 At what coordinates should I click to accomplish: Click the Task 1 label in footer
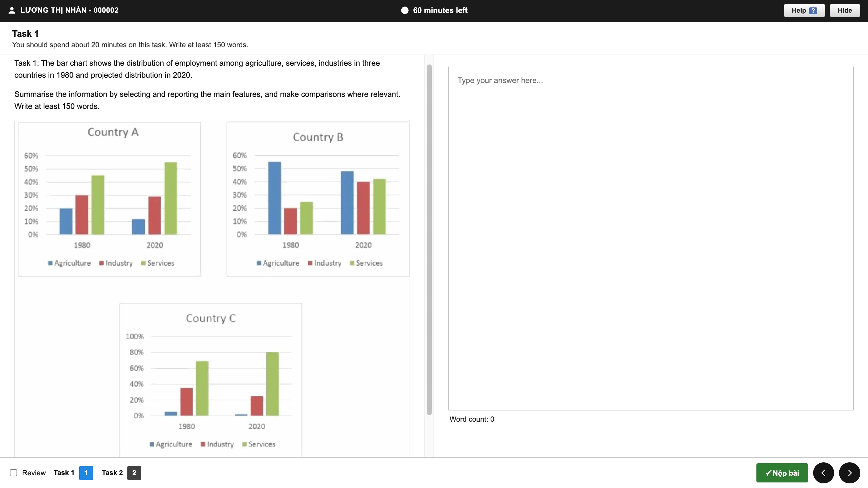[x=64, y=473]
